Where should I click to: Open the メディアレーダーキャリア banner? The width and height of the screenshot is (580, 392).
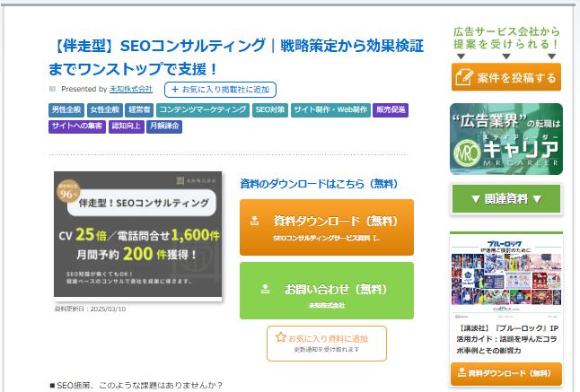point(506,139)
